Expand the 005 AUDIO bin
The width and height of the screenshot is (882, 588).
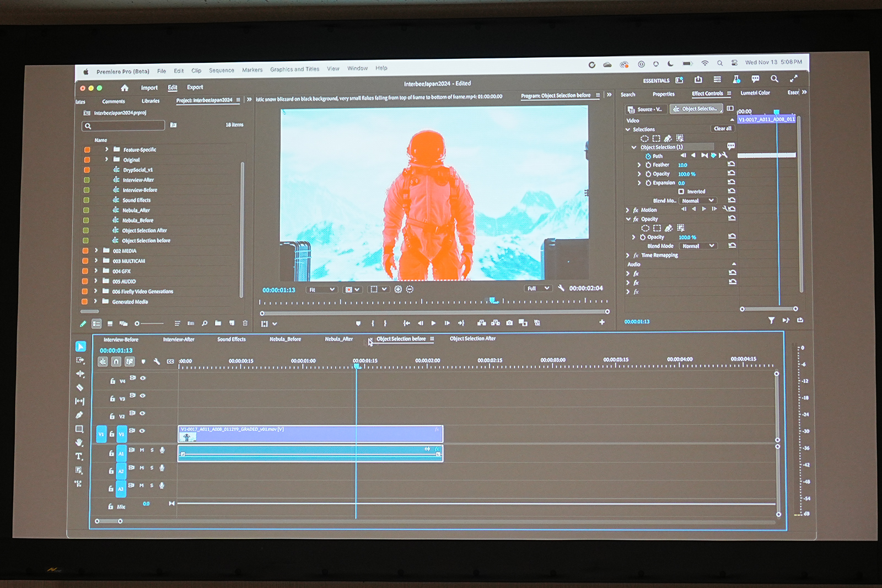click(x=96, y=281)
